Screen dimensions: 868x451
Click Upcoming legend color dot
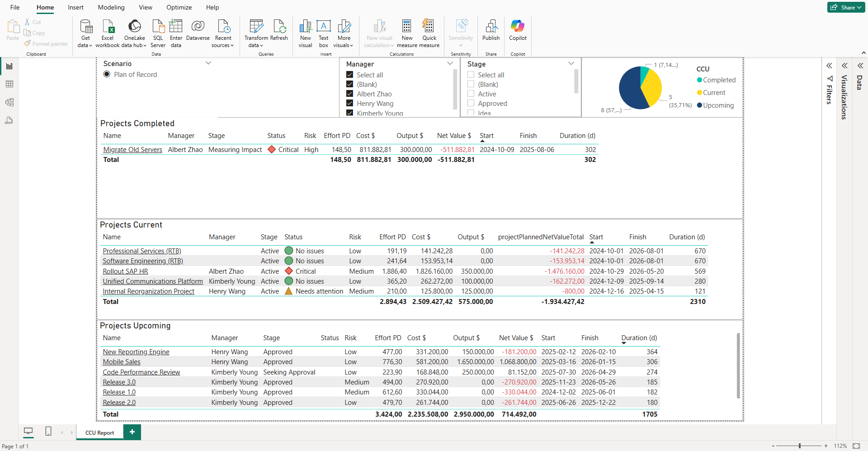click(x=699, y=105)
